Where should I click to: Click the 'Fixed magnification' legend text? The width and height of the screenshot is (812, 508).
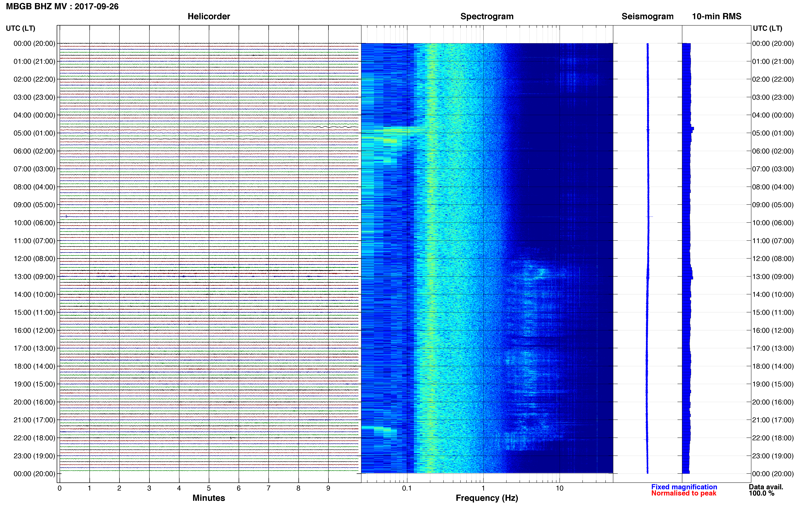coord(684,487)
